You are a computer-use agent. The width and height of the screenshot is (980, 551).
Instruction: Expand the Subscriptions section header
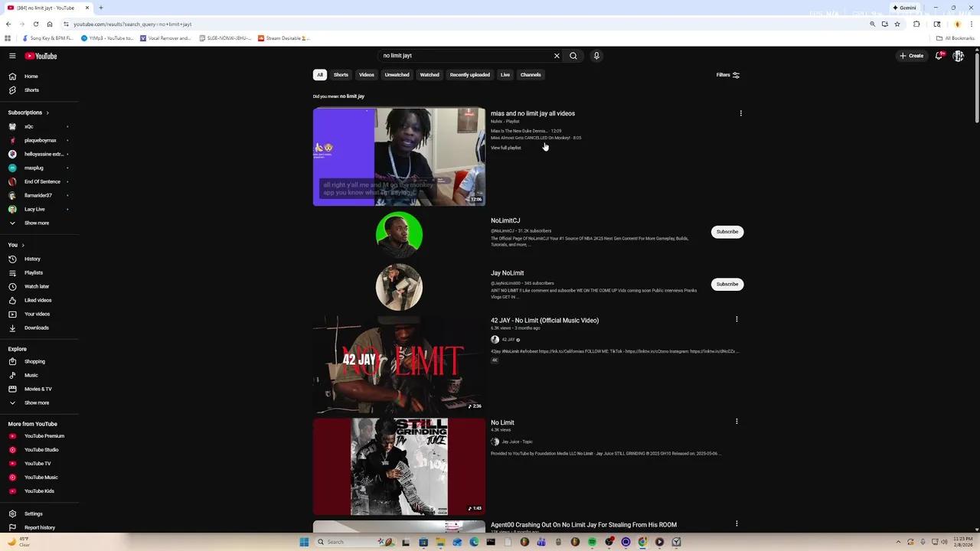tap(29, 112)
